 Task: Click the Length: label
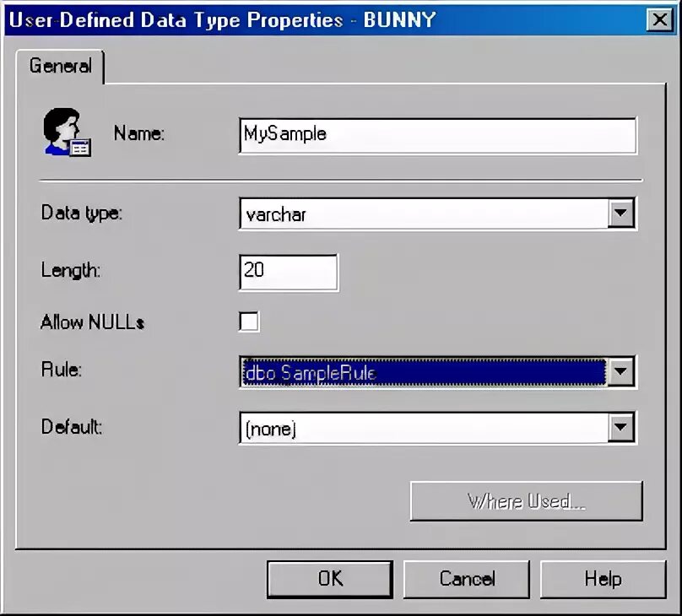[71, 270]
